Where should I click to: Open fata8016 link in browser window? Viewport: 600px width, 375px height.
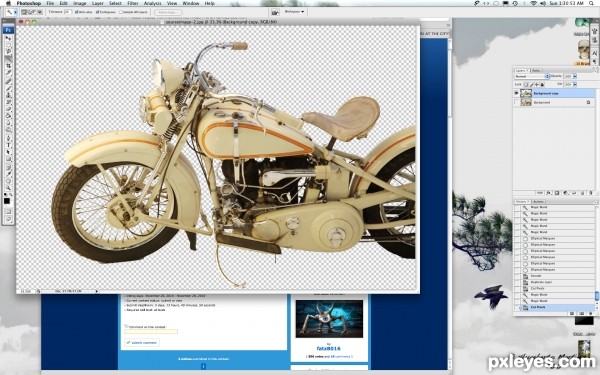[329, 349]
